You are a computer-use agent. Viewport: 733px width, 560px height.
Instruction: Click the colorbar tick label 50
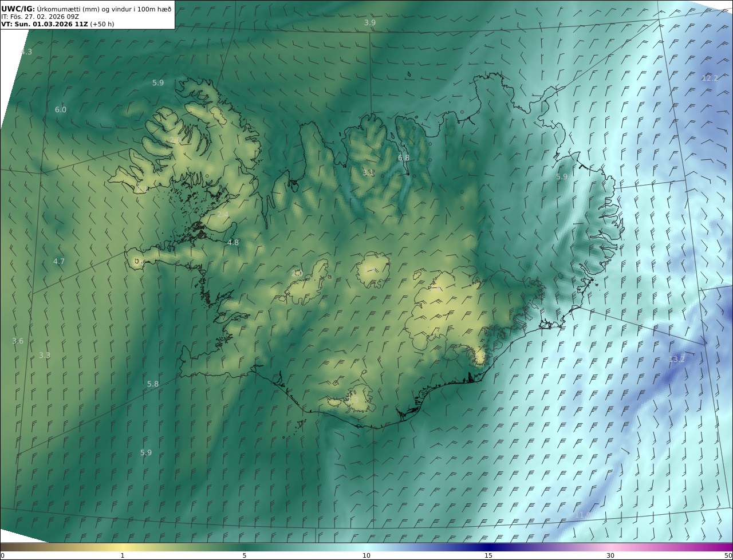(728, 555)
